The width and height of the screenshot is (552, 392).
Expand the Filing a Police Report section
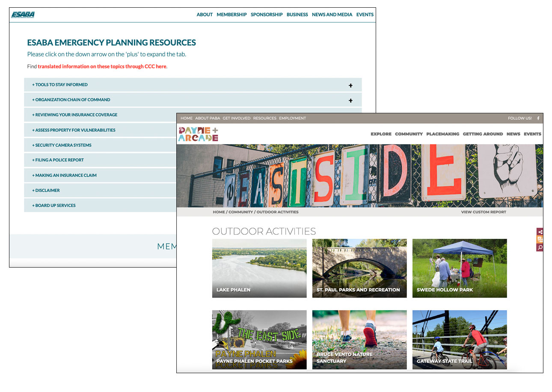(x=101, y=160)
